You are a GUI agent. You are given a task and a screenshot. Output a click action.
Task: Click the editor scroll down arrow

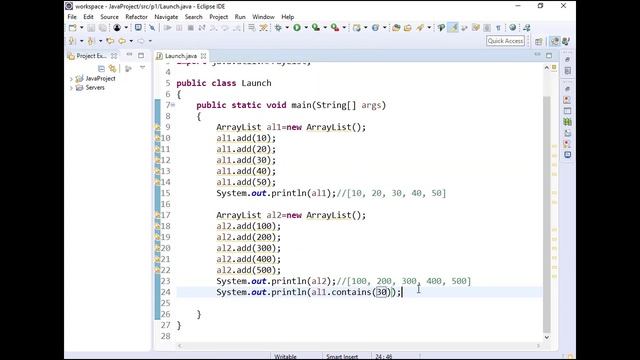click(x=547, y=338)
